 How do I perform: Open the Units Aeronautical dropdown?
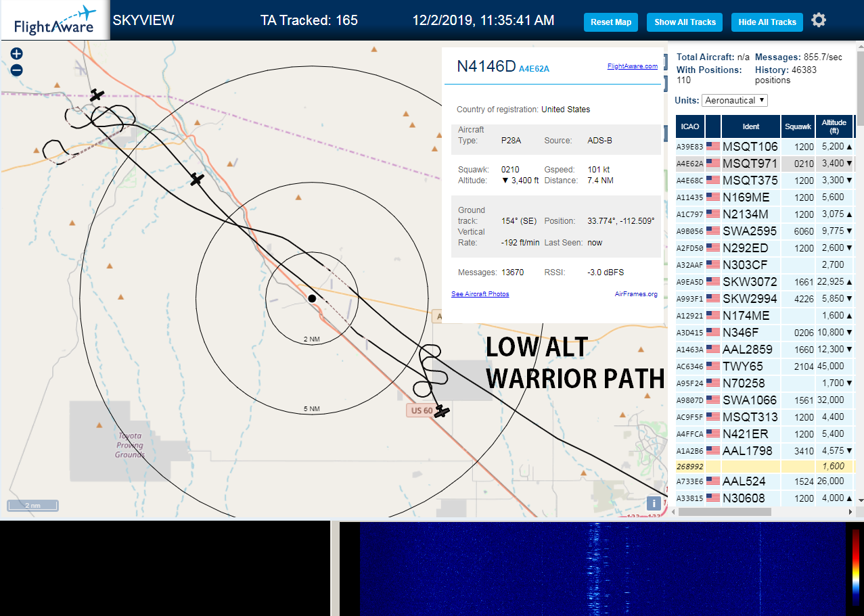coord(735,100)
